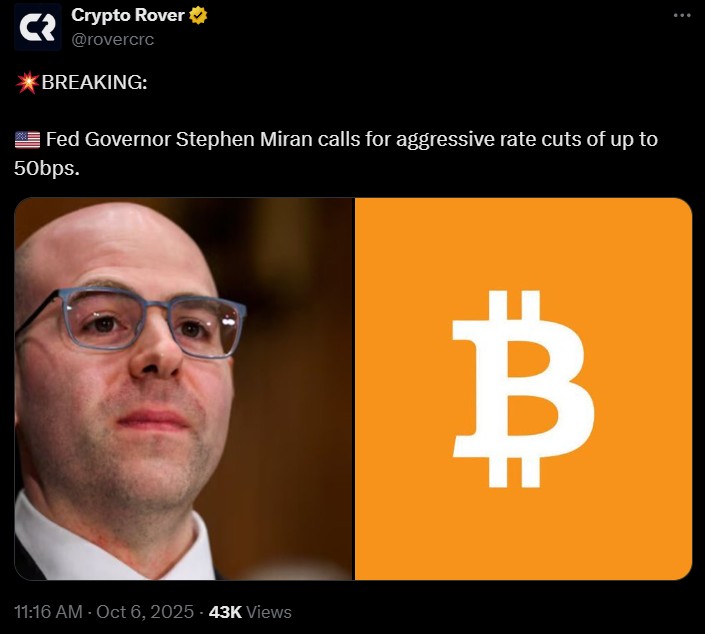Click the words calls for in tweet
Screen dimensions: 705x634
(354, 139)
